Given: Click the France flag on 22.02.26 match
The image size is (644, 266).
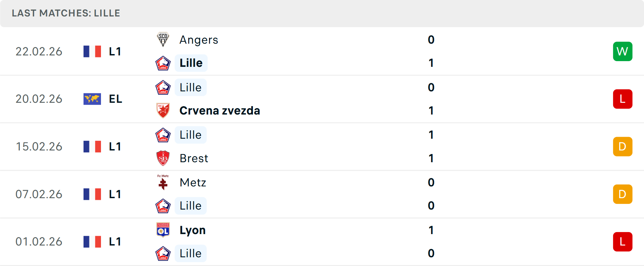Looking at the screenshot, I should (92, 51).
